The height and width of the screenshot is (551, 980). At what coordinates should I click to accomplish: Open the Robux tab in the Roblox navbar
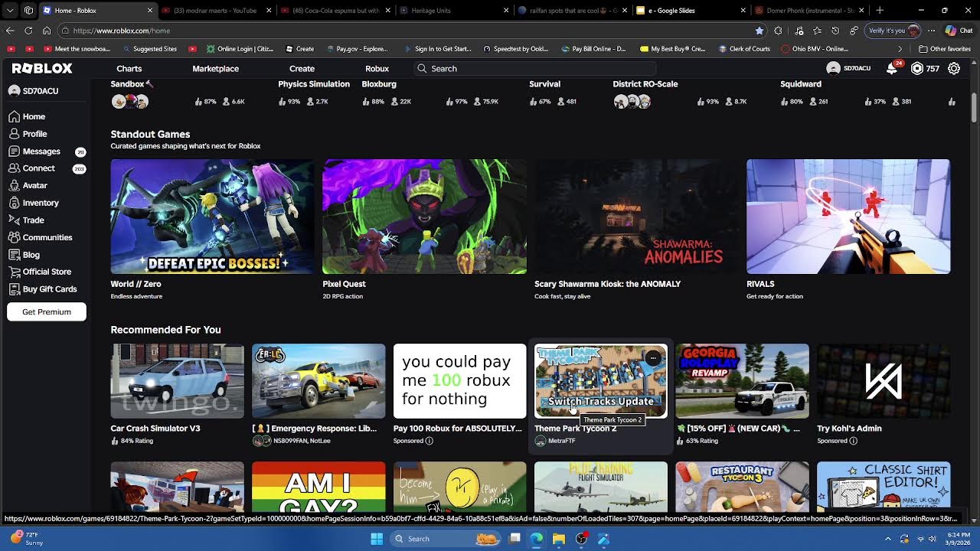click(x=377, y=68)
